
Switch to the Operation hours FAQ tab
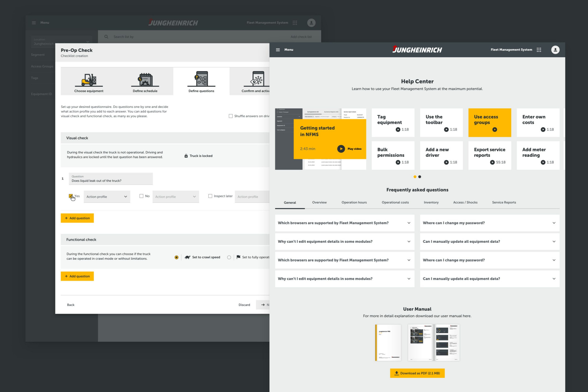(354, 202)
